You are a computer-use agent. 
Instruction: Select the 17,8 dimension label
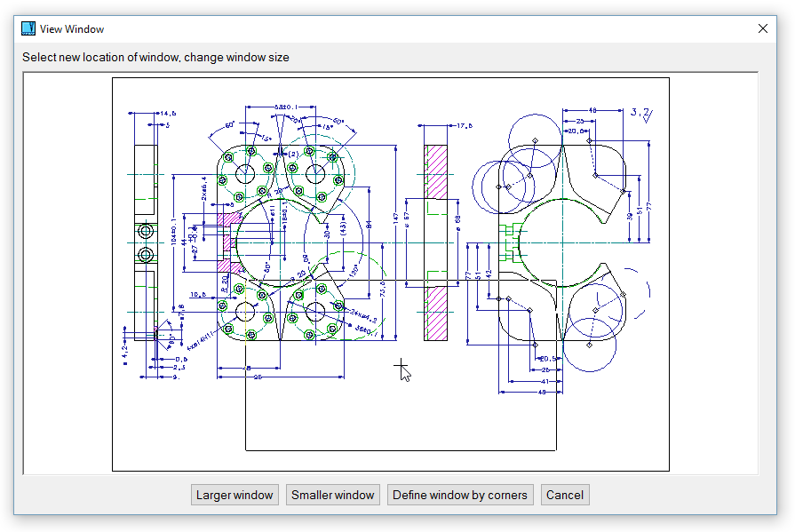(x=465, y=126)
